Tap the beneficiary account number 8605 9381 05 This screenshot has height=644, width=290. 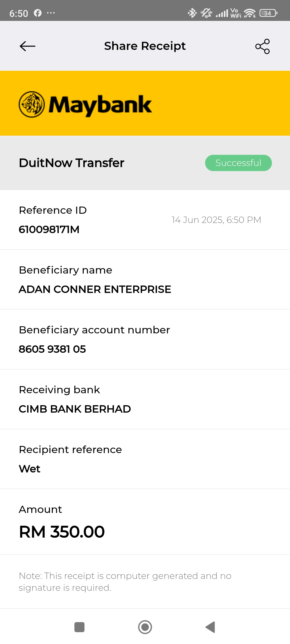click(x=52, y=349)
